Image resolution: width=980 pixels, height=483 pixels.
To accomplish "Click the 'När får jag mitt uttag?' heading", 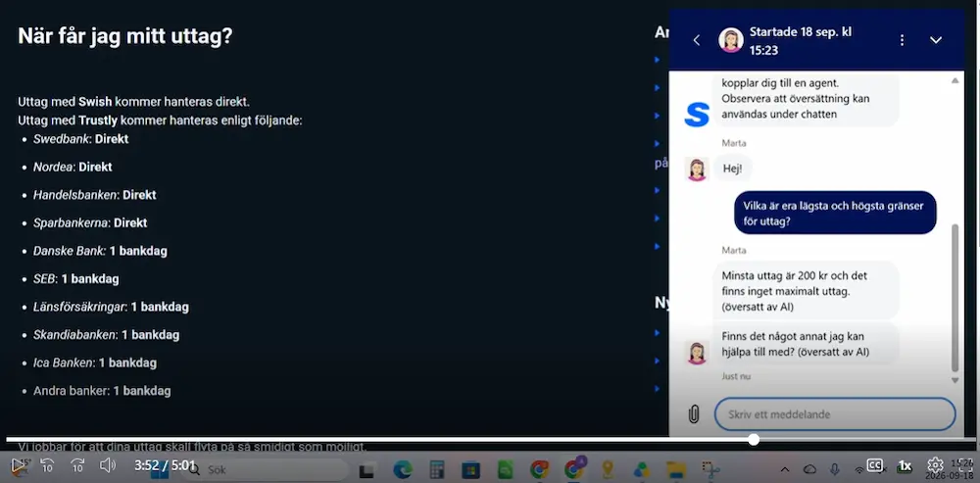I will click(x=125, y=36).
